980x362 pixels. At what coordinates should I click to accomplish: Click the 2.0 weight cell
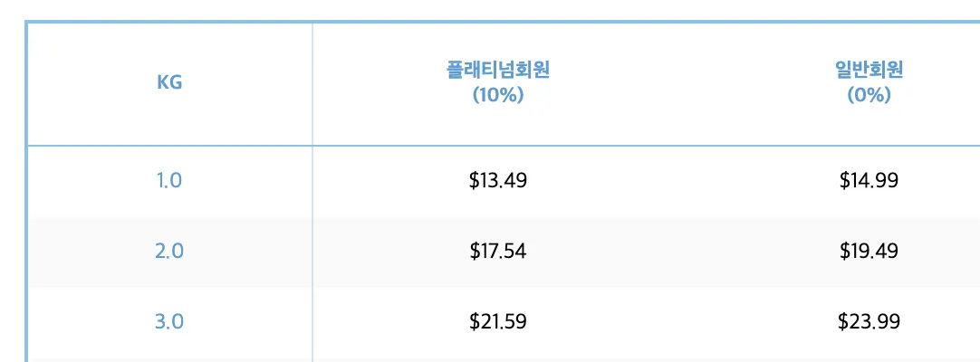(169, 251)
